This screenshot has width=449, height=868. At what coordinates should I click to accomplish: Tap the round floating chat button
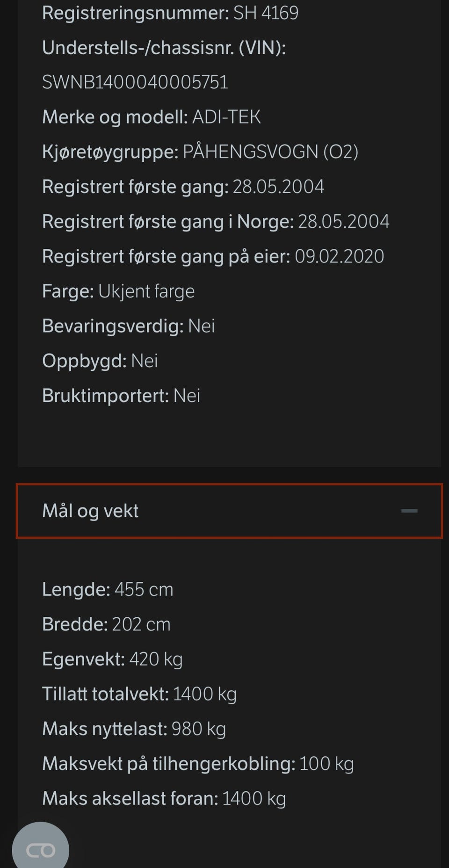click(40, 849)
